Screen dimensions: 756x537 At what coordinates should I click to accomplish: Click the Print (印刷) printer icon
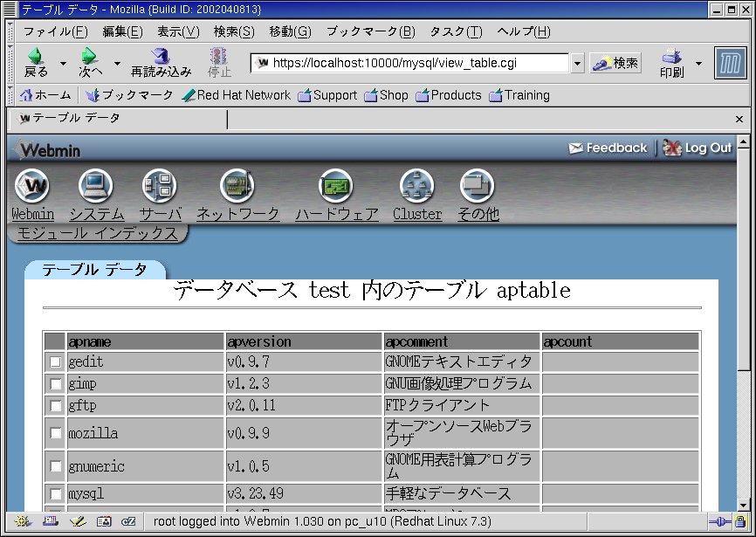coord(671,57)
